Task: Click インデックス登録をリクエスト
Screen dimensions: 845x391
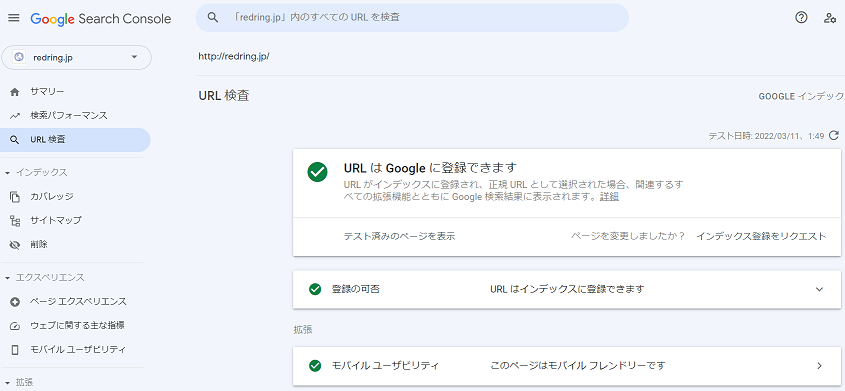Action: [x=761, y=236]
